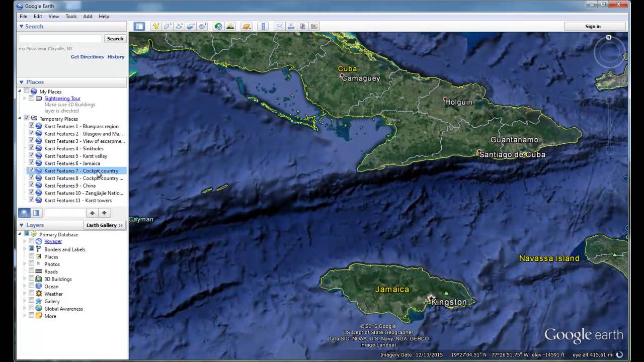Open the planet switcher icon
Image resolution: width=644 pixels, height=362 pixels.
246,27
